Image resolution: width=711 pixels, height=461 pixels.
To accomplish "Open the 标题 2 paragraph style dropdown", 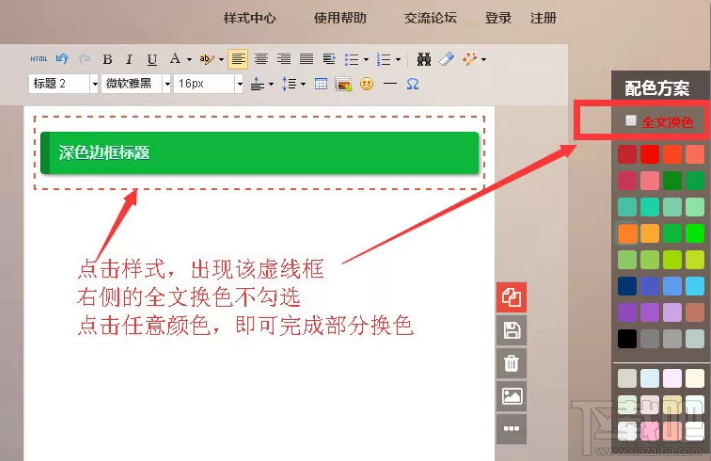I will coord(94,84).
